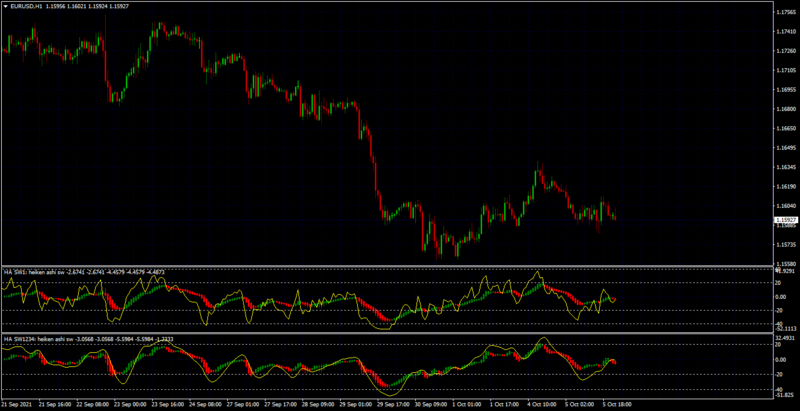This screenshot has height=411, width=800.
Task: Click the -52.1113 value on HA SW1 scale
Action: click(x=786, y=328)
